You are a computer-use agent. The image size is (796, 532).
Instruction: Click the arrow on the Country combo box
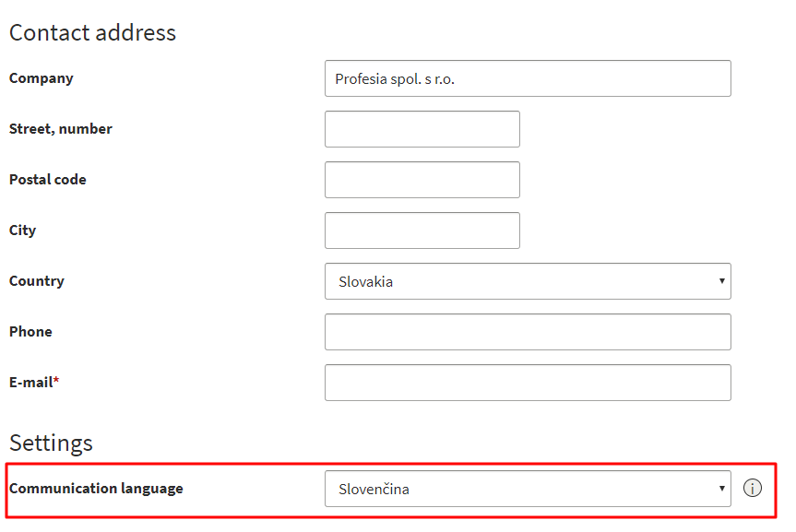tap(721, 280)
